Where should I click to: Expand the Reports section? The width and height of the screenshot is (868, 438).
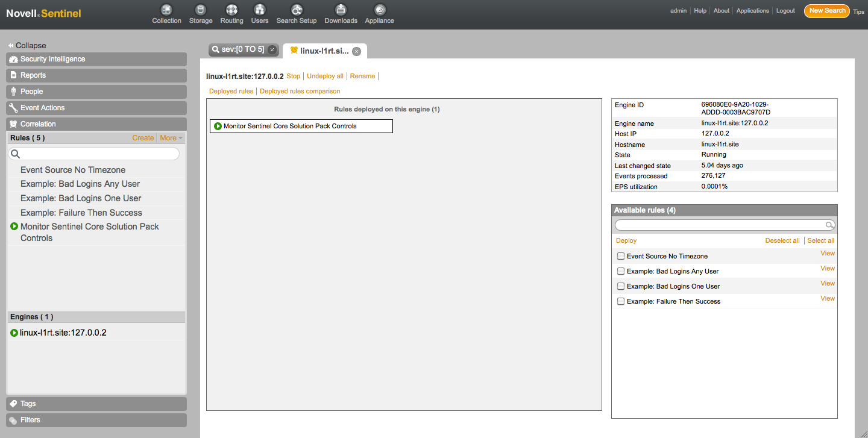tap(96, 75)
